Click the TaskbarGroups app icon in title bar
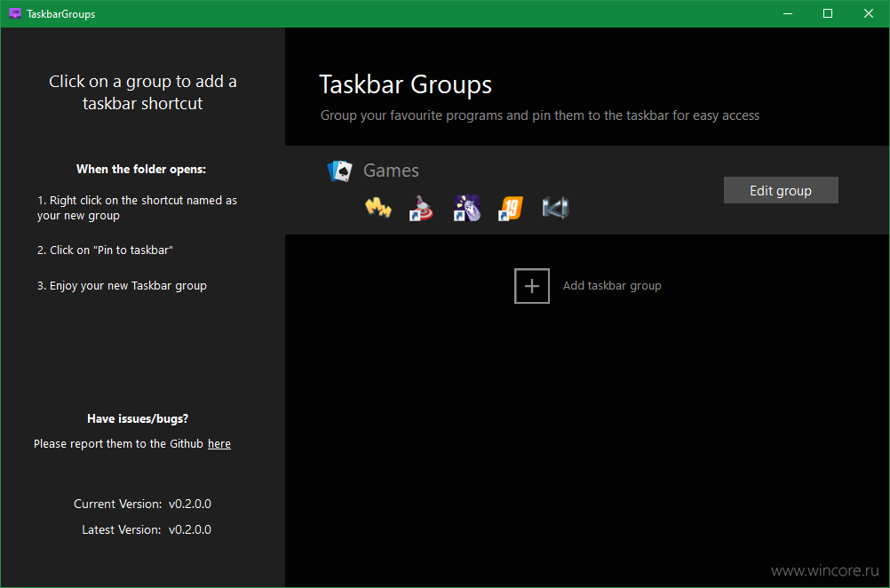The width and height of the screenshot is (890, 588). 15,13
